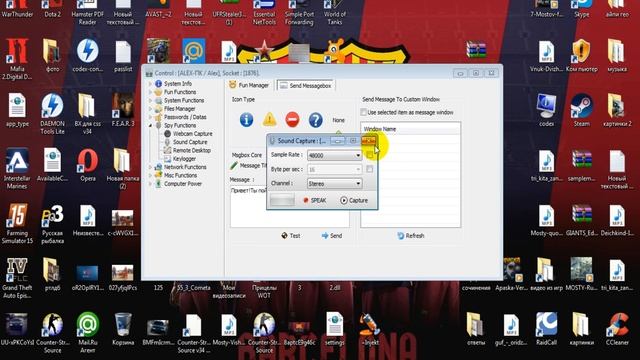Click the Test messagebox button
This screenshot has width=640, height=360.
[x=291, y=236]
